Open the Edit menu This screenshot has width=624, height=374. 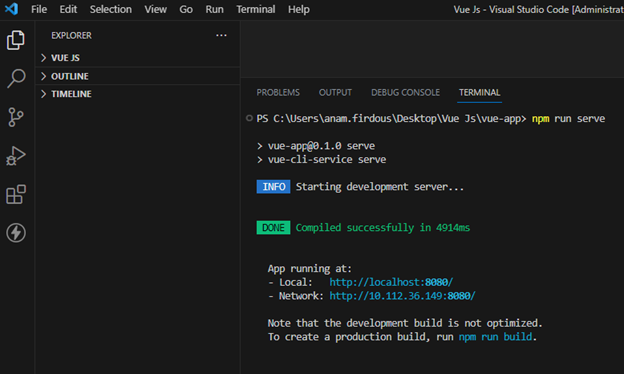click(x=68, y=9)
